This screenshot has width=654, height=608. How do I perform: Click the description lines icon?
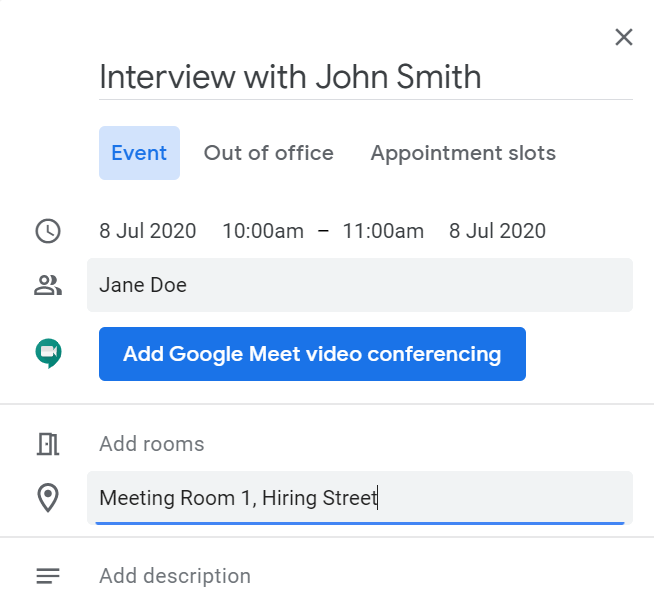tap(48, 576)
